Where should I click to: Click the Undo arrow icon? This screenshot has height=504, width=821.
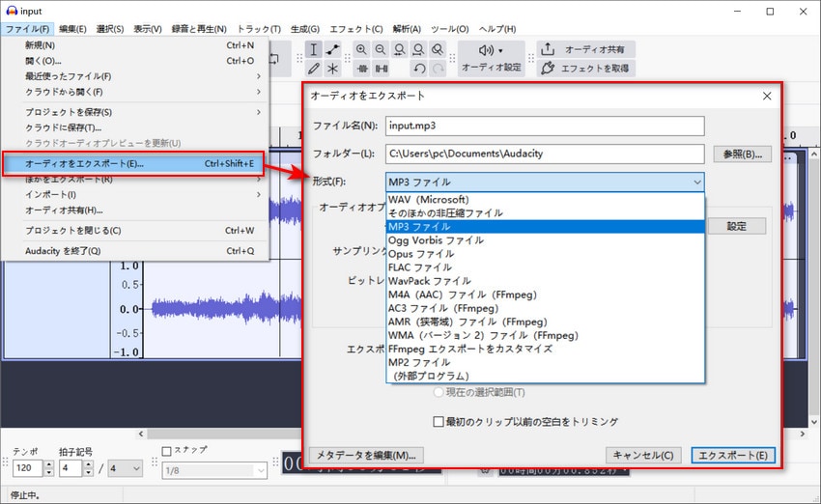(419, 69)
